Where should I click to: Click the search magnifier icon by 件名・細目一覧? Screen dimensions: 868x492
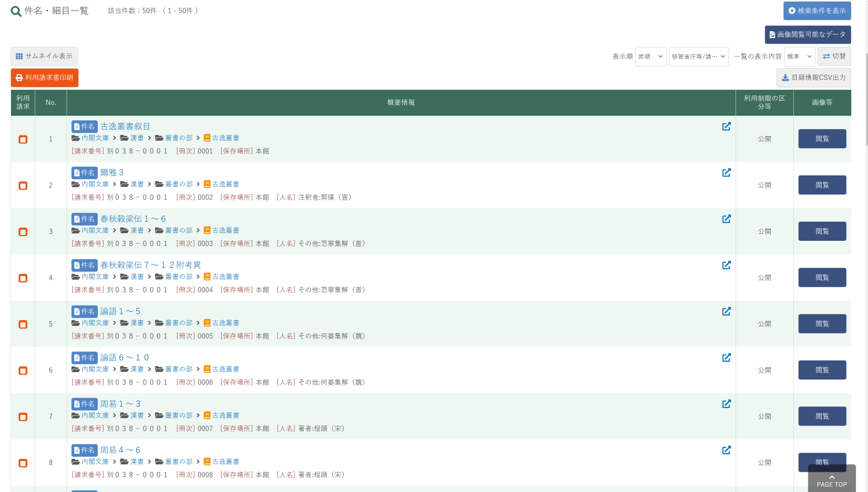coord(16,11)
